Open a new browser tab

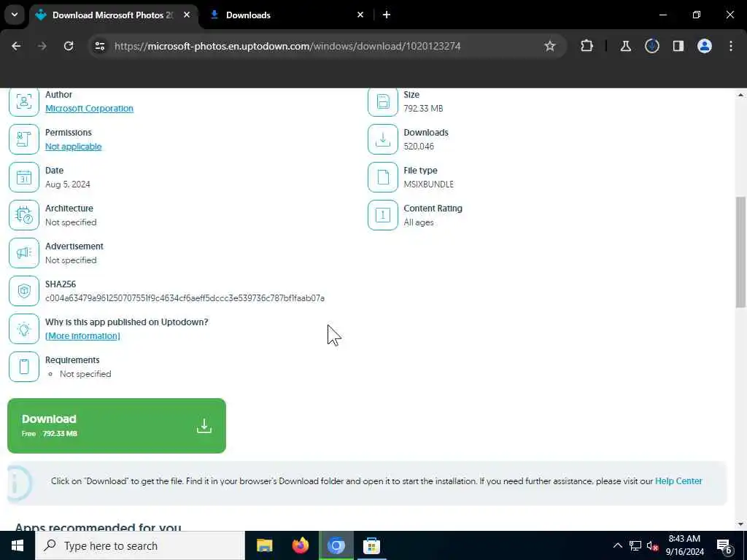coord(387,15)
